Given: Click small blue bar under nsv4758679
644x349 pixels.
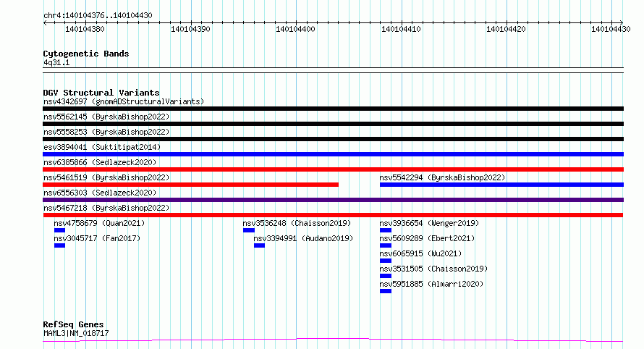Looking at the screenshot, I should click(59, 230).
